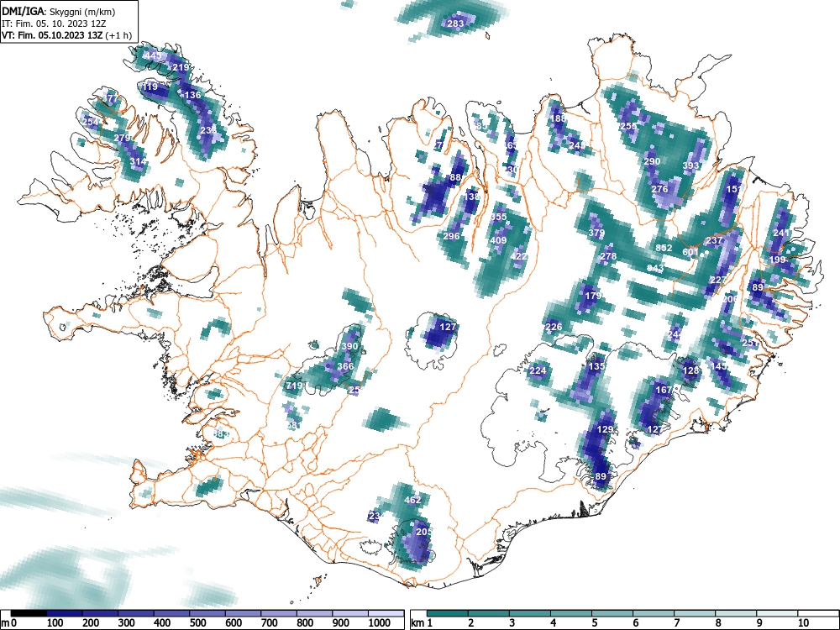Click the visibility value 601 on the map

[690, 252]
